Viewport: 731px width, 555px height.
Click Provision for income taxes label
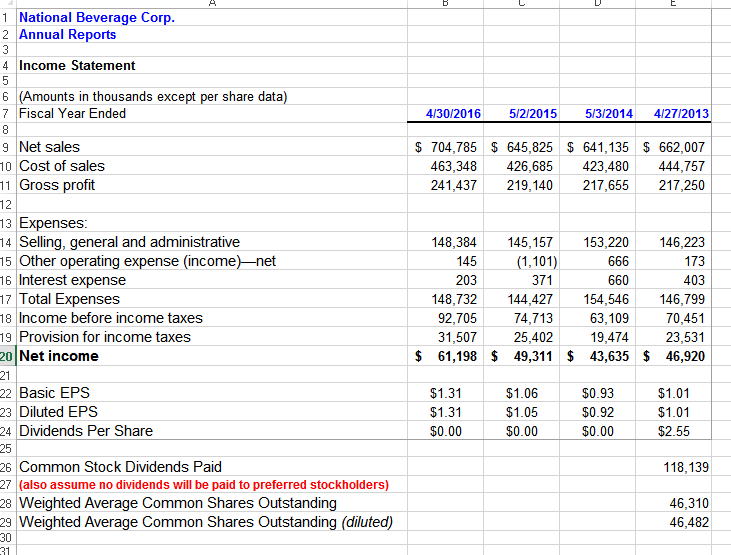point(105,337)
